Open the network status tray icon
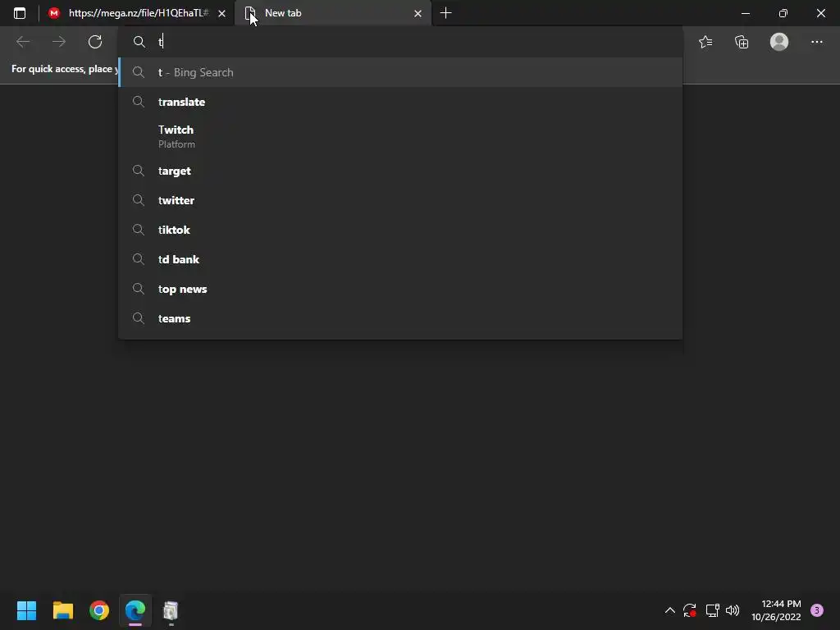 (712, 610)
